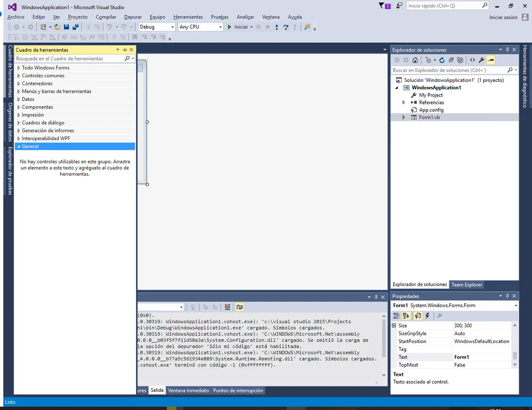Viewport: 532px width, 410px height.
Task: Open the Herramientas menu
Action: 188,17
